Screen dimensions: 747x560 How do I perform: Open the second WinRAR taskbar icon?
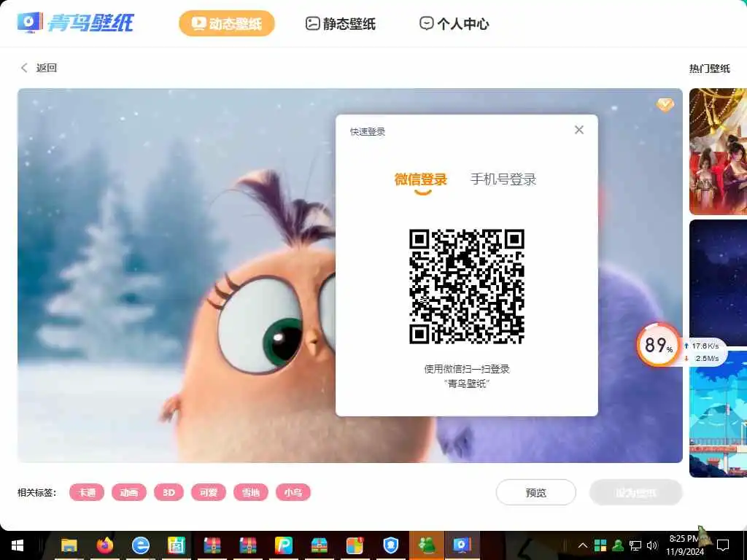[248, 545]
